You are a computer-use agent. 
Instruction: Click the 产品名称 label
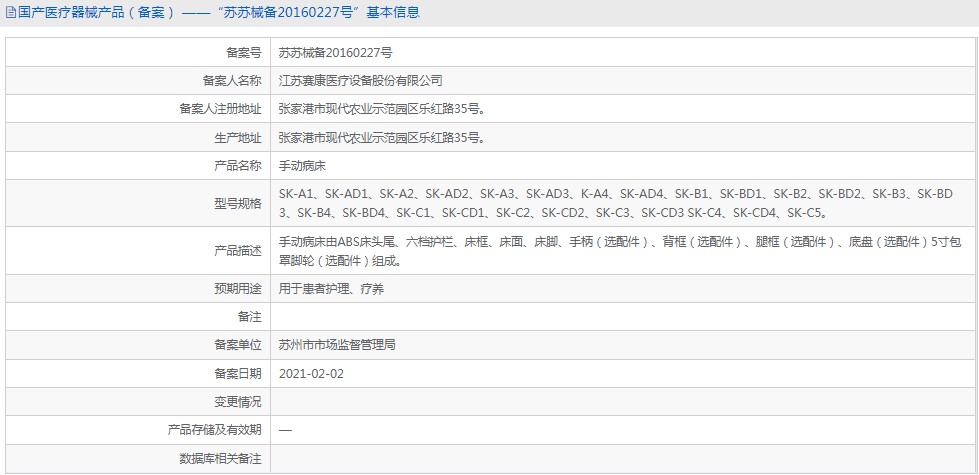coord(237,166)
